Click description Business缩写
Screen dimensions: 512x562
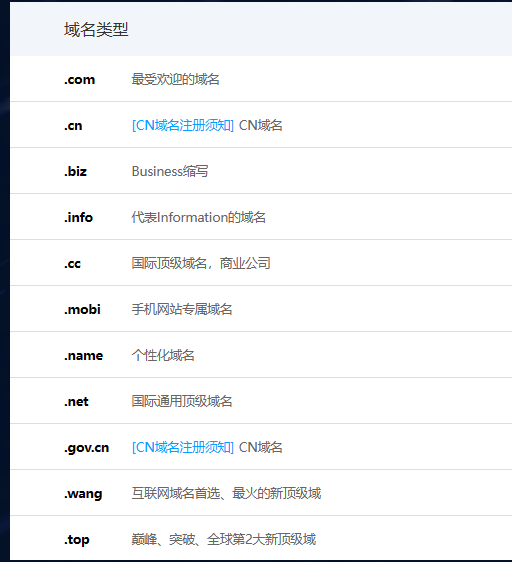click(170, 171)
